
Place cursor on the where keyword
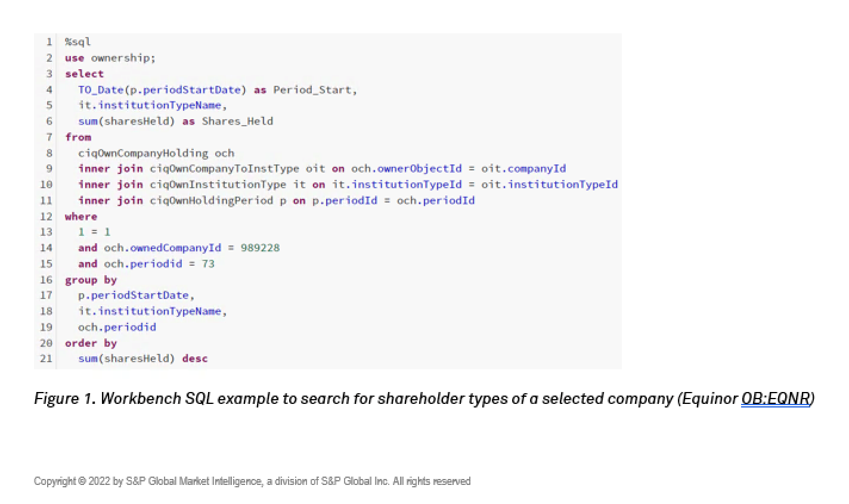pyautogui.click(x=81, y=217)
